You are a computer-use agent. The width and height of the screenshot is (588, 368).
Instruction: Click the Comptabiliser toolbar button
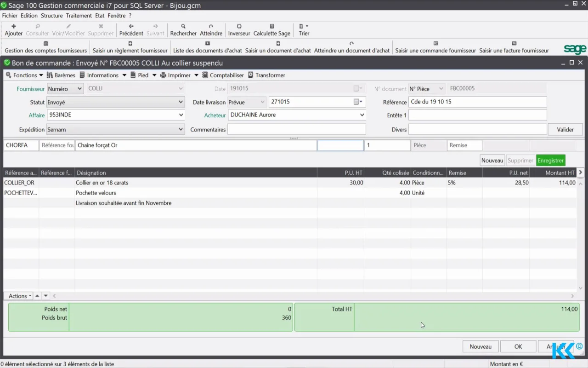pos(223,75)
